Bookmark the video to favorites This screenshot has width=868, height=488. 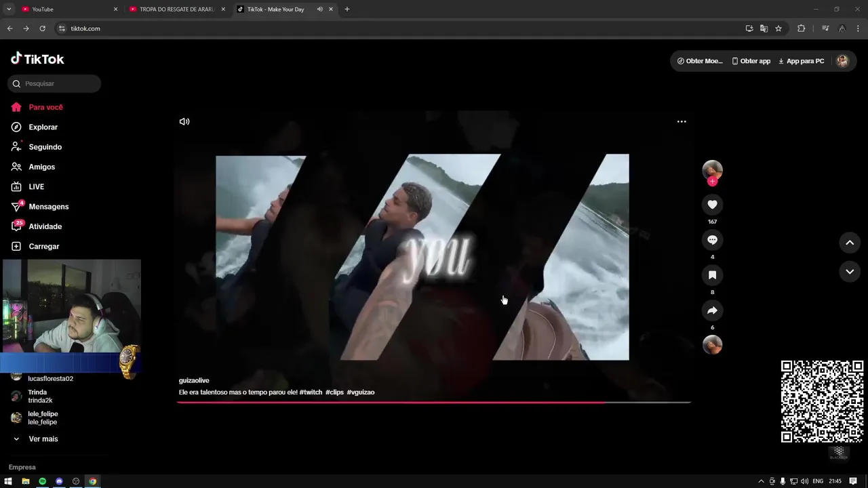712,275
